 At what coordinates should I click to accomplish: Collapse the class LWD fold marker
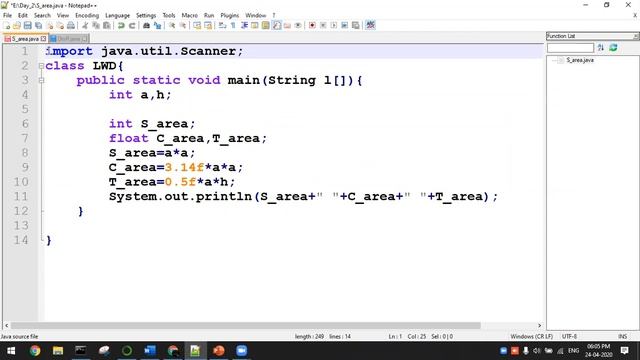[x=41, y=66]
